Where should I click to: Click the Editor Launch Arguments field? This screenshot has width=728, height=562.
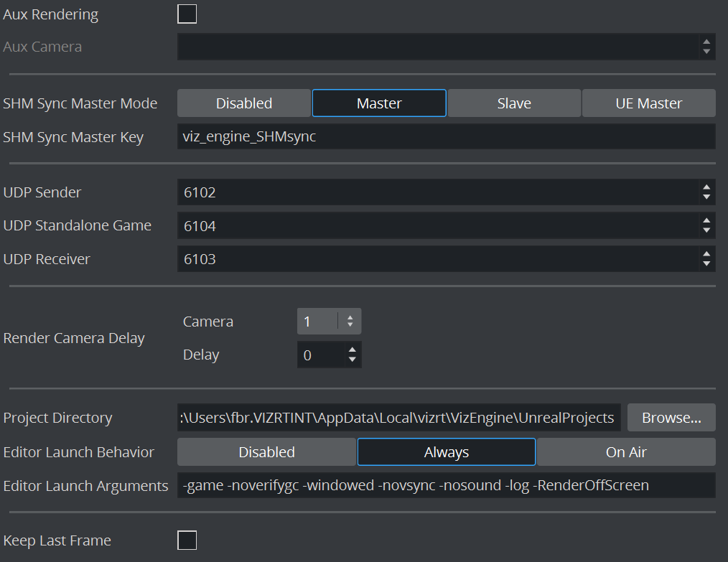pyautogui.click(x=445, y=485)
